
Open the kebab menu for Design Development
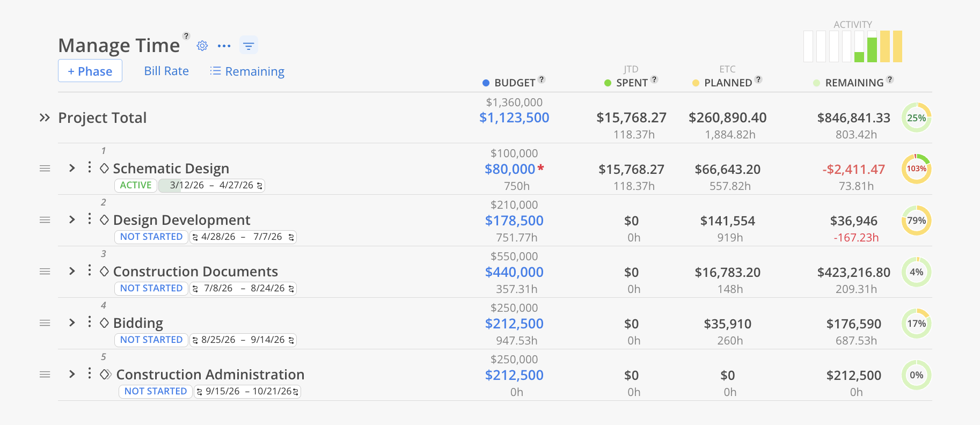(x=89, y=219)
